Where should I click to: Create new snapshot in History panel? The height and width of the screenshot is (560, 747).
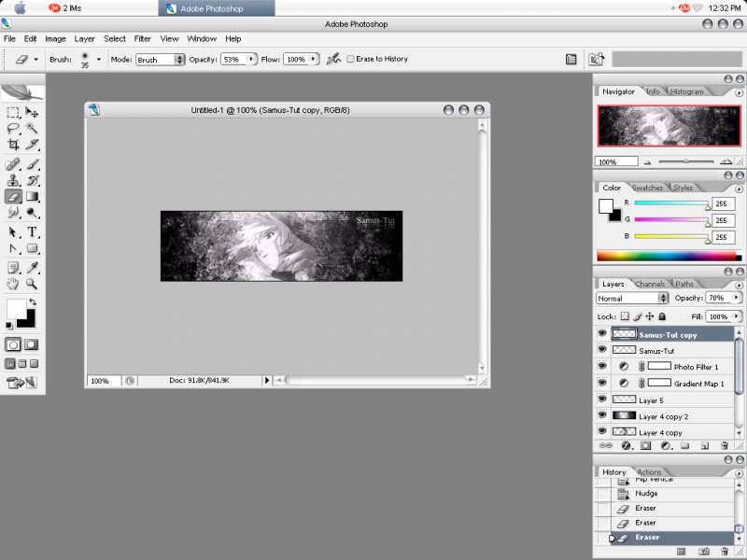(x=704, y=552)
